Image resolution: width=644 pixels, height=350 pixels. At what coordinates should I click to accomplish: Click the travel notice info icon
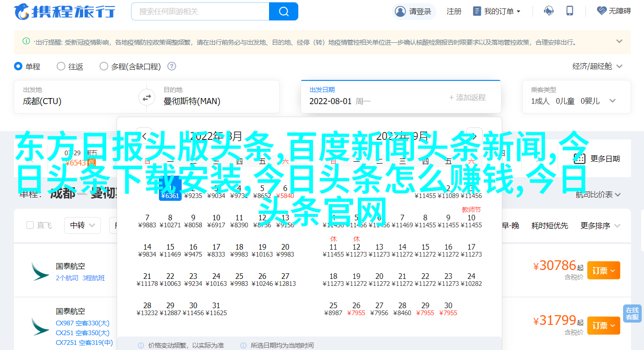[x=26, y=41]
